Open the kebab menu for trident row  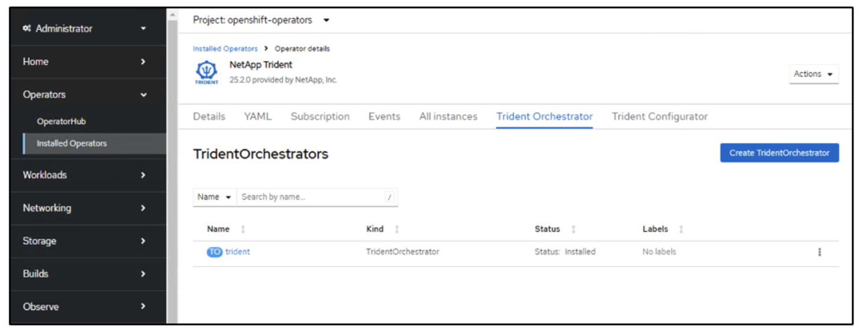click(819, 252)
